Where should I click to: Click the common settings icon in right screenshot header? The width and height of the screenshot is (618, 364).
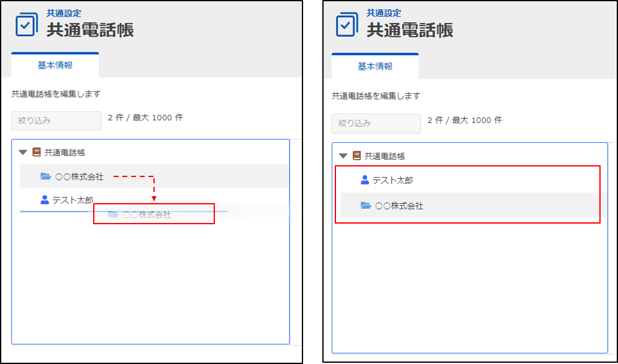tap(347, 25)
